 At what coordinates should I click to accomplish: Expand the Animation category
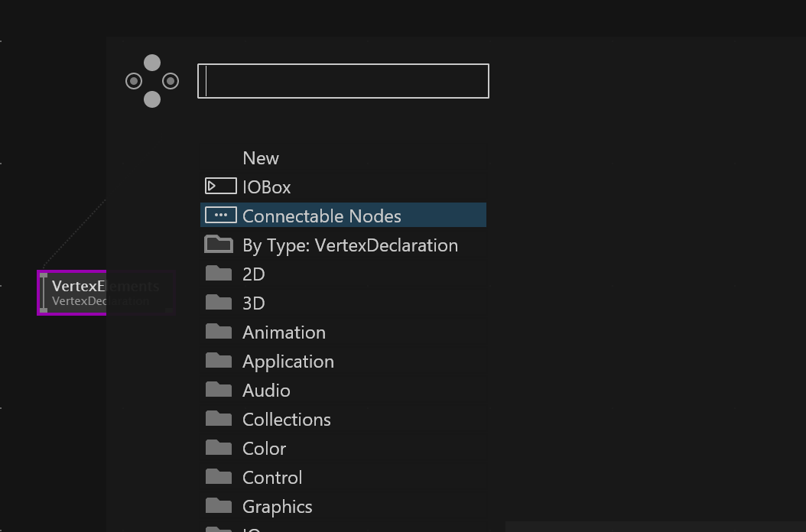[x=284, y=332]
